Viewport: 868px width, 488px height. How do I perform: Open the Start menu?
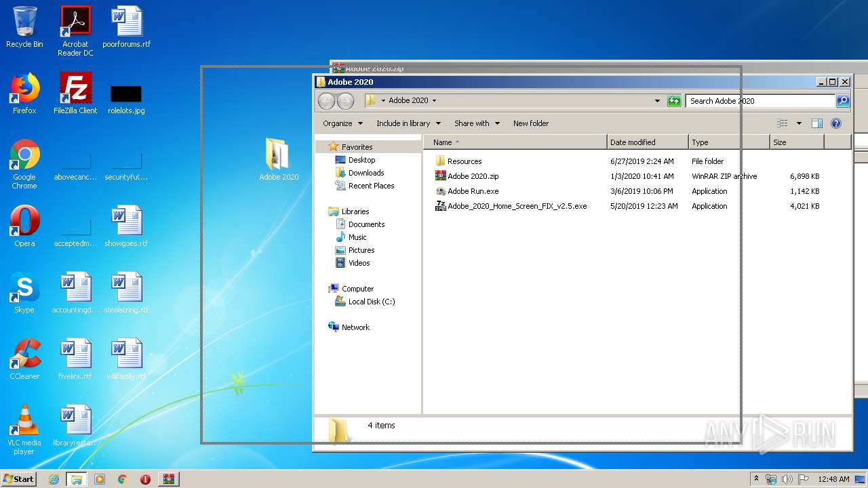click(18, 479)
